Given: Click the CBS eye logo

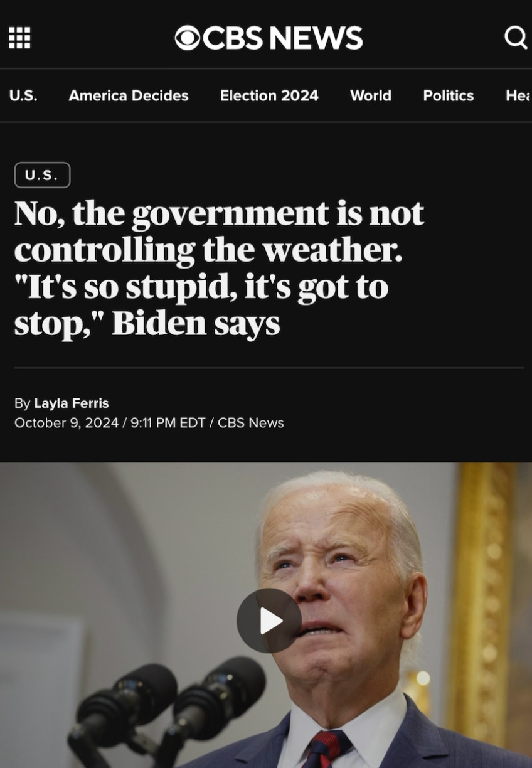Looking at the screenshot, I should pos(187,38).
